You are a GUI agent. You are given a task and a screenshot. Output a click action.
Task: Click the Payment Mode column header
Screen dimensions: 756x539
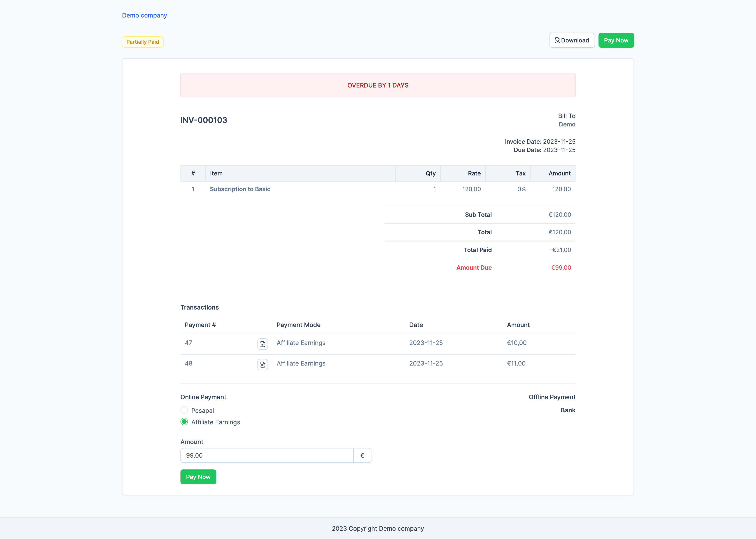298,325
